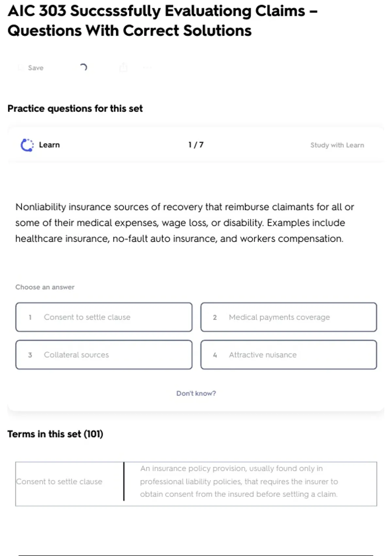Click the 'Save' button text
Viewport: 392px width, 556px height.
point(36,68)
